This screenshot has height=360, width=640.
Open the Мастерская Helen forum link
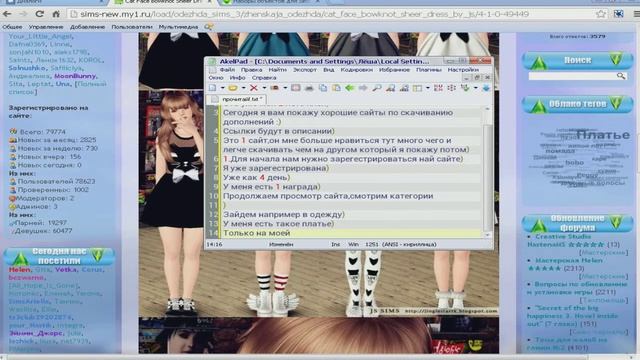569,260
